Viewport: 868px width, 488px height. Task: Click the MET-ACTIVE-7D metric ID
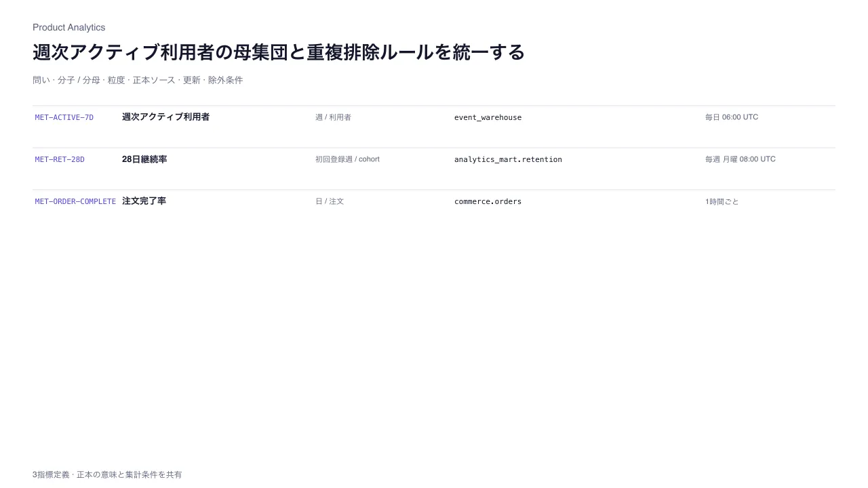(64, 117)
